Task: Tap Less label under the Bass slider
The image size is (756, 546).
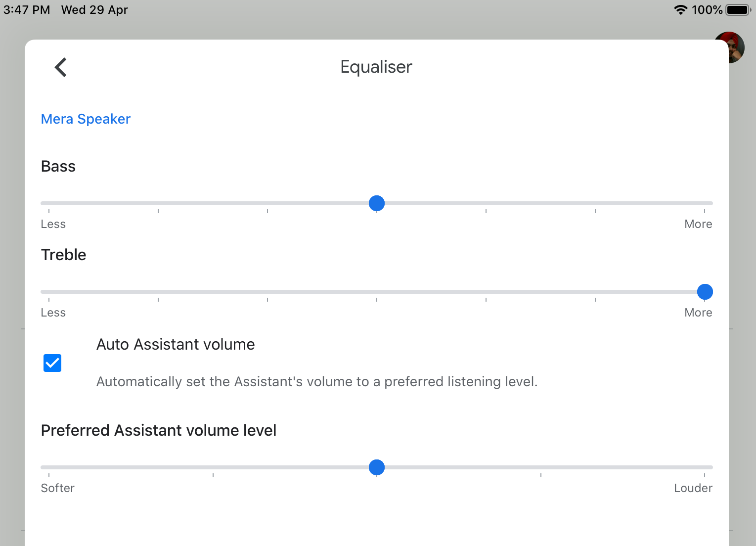Action: pos(53,224)
